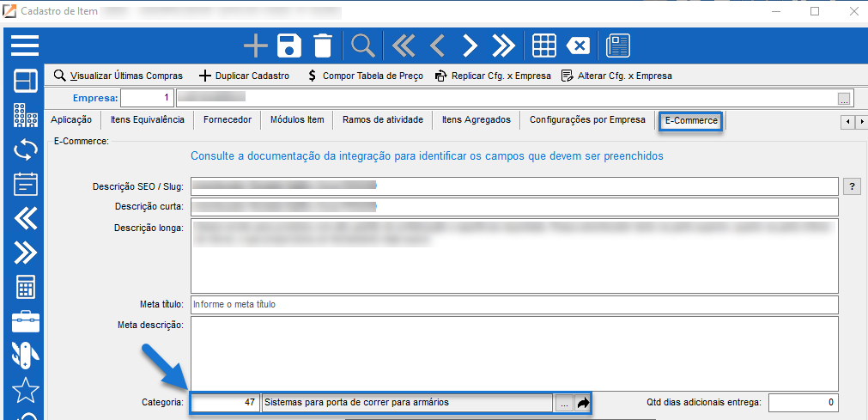
Task: Click Duplicar Cadastro button
Action: pos(244,76)
